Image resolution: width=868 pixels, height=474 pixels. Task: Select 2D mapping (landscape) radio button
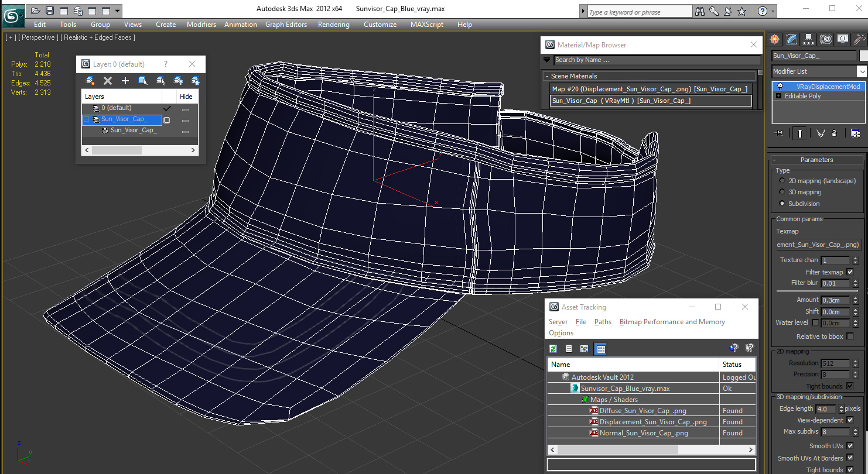coord(782,181)
